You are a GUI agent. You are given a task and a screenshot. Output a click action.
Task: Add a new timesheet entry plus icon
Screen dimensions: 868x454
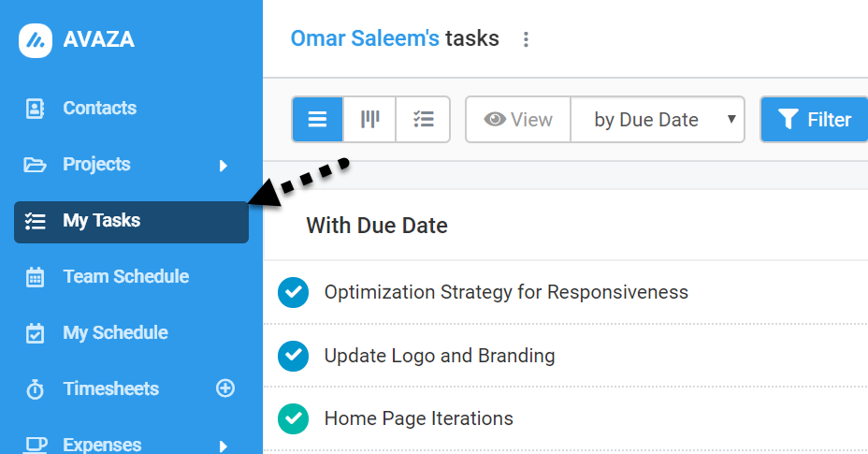pyautogui.click(x=225, y=388)
